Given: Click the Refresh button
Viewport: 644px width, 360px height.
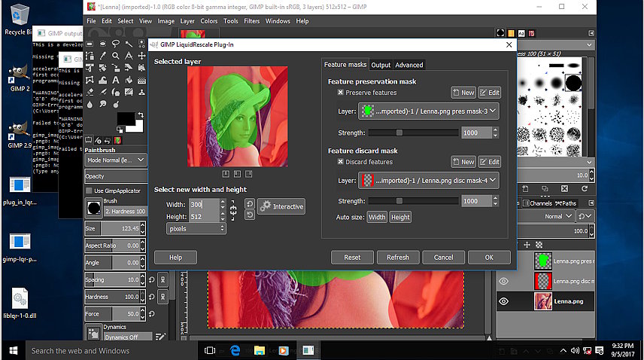Looking at the screenshot, I should 397,258.
